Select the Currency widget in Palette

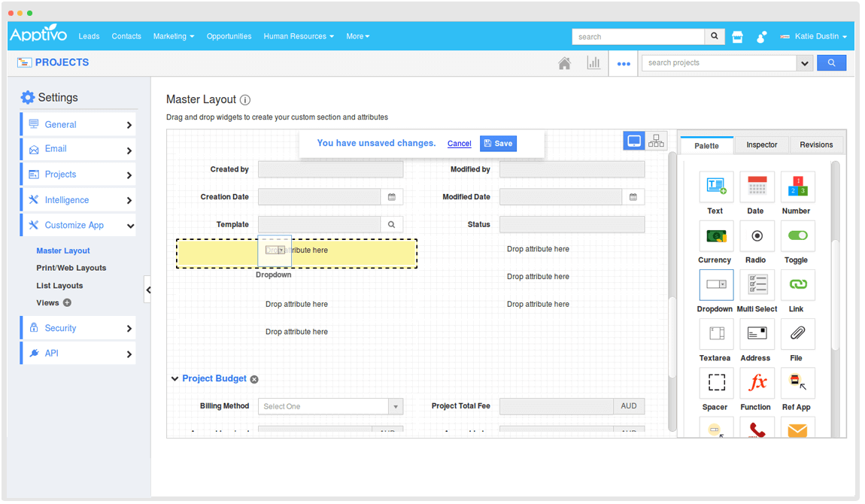(x=715, y=236)
